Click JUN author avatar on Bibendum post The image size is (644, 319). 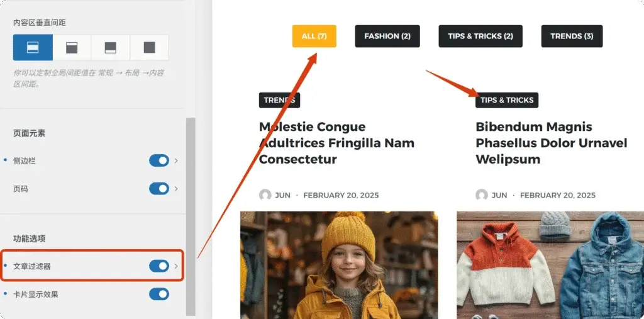coord(482,195)
